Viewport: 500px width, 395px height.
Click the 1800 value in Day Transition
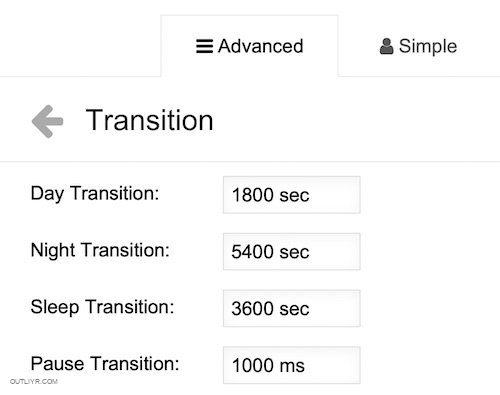[x=252, y=195]
